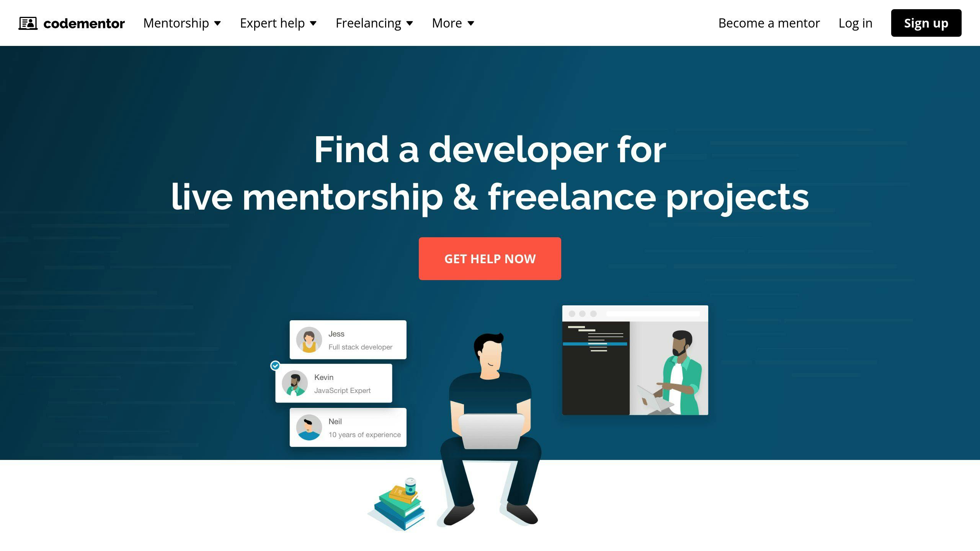Click the Become a mentor link
Image resolution: width=980 pixels, height=551 pixels.
(769, 23)
